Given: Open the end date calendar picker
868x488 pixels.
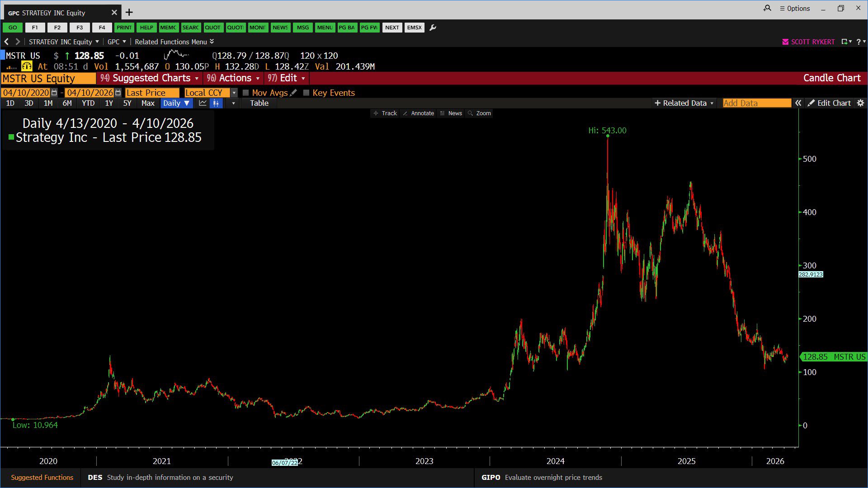Looking at the screenshot, I should click(x=118, y=93).
